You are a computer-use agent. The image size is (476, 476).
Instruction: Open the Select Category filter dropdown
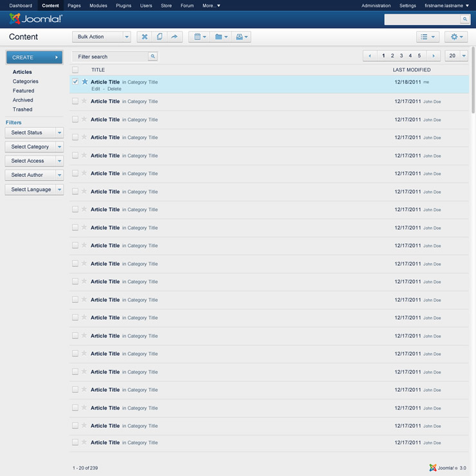(x=34, y=147)
